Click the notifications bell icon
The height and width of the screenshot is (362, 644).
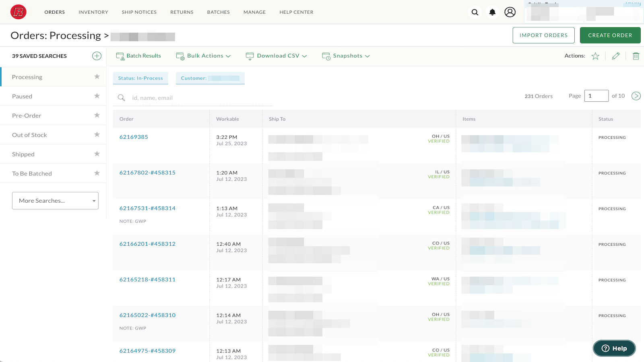(x=492, y=12)
